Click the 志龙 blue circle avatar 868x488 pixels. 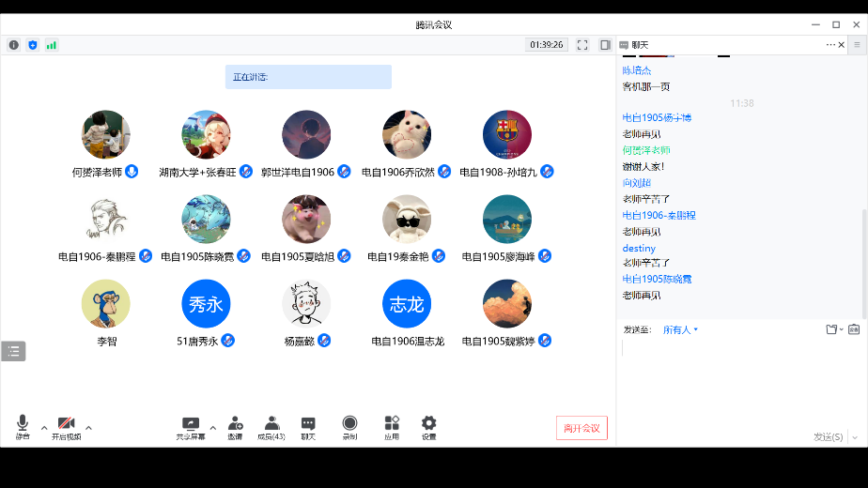[407, 304]
